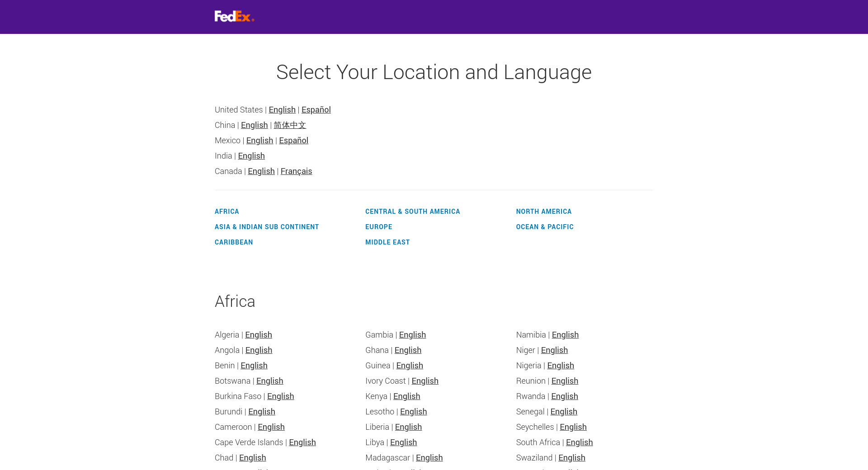Select English for Burkina Faso
Image resolution: width=868 pixels, height=470 pixels.
(x=280, y=396)
